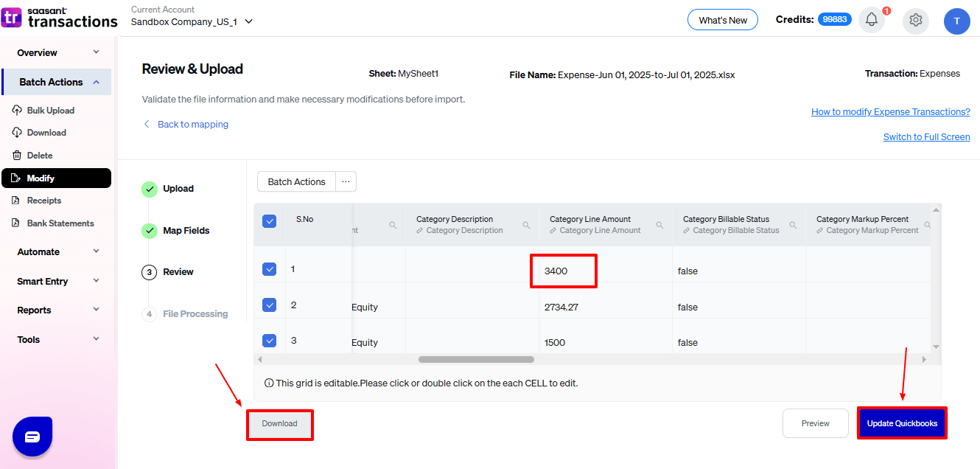Uncheck row 2 in the grid
This screenshot has width=980, height=469.
(x=270, y=304)
